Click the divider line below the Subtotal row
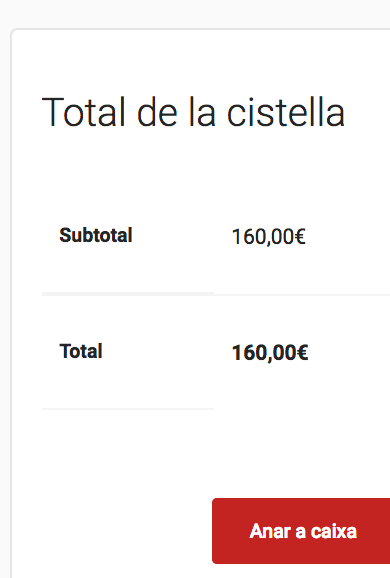 (x=216, y=294)
